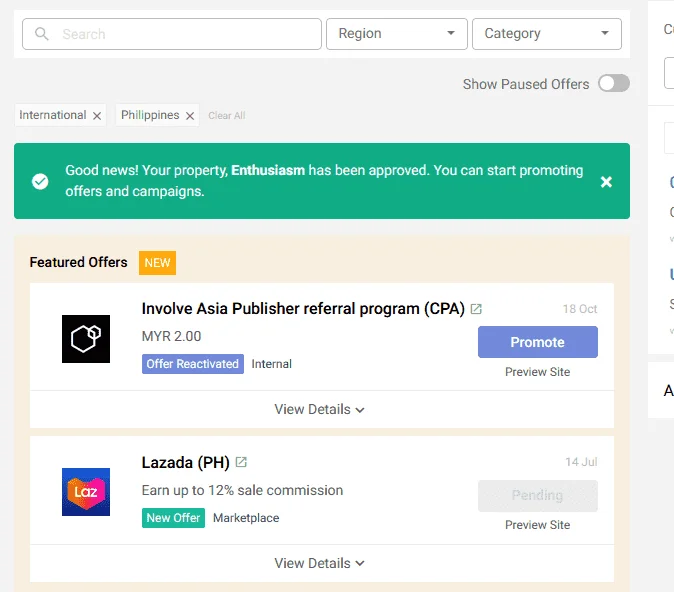Click Promote button for Involve Asia offer
Image resolution: width=674 pixels, height=592 pixels.
click(537, 342)
